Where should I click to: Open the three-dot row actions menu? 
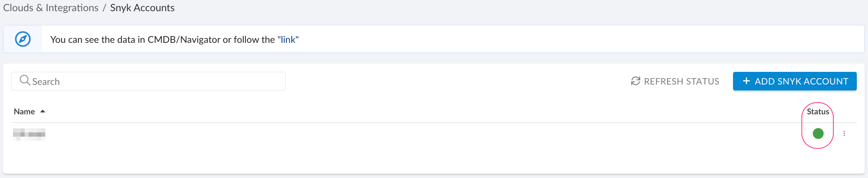tap(844, 133)
